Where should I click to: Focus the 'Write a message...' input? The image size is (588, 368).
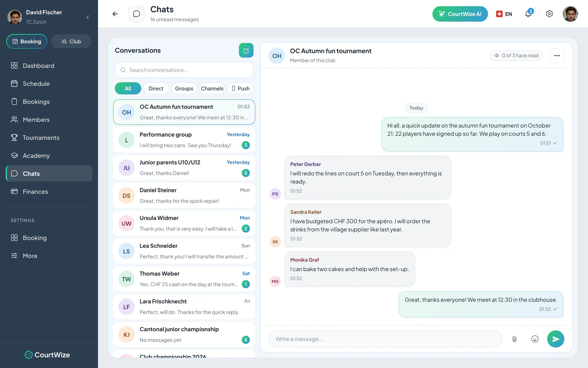pos(385,339)
